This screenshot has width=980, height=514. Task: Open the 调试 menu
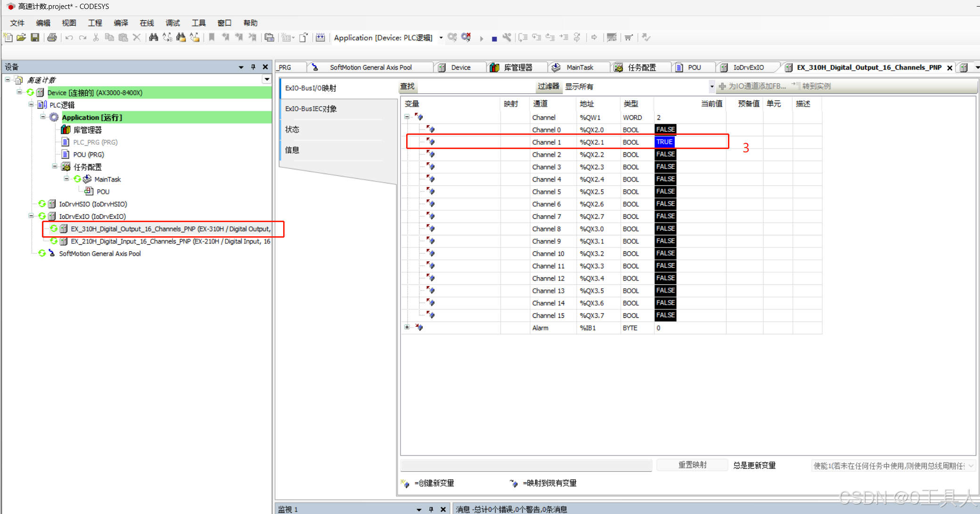[172, 23]
